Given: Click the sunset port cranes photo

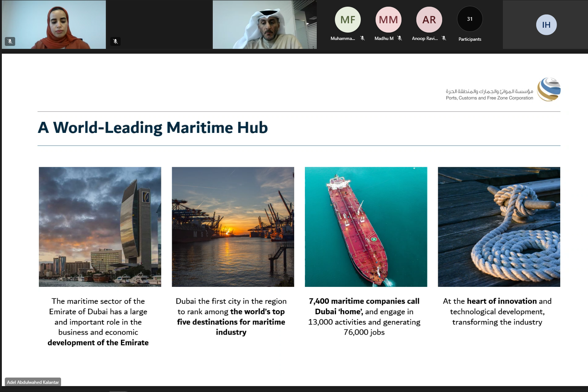Looking at the screenshot, I should tap(233, 227).
